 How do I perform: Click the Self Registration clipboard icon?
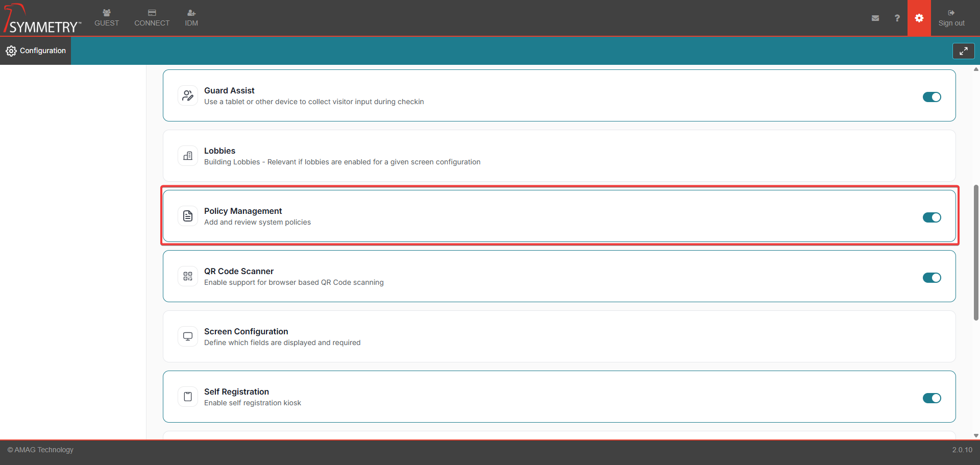pyautogui.click(x=188, y=397)
